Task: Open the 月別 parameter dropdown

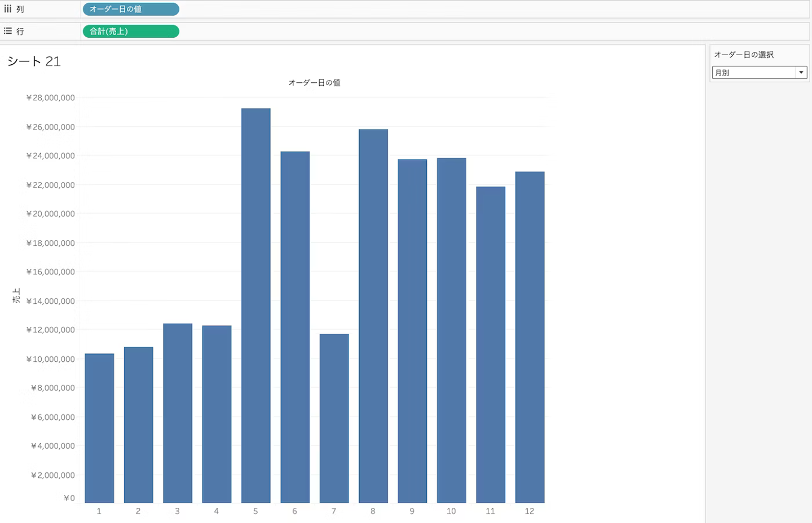Action: (760, 73)
